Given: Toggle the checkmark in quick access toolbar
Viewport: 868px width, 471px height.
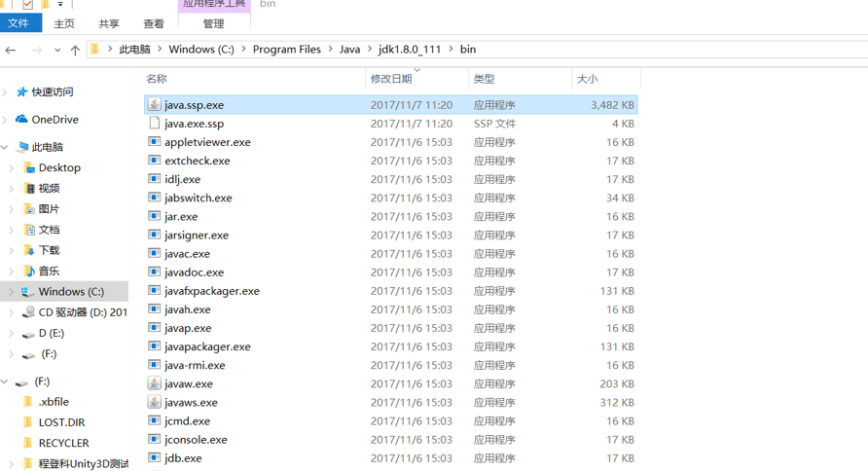Looking at the screenshot, I should [x=27, y=5].
